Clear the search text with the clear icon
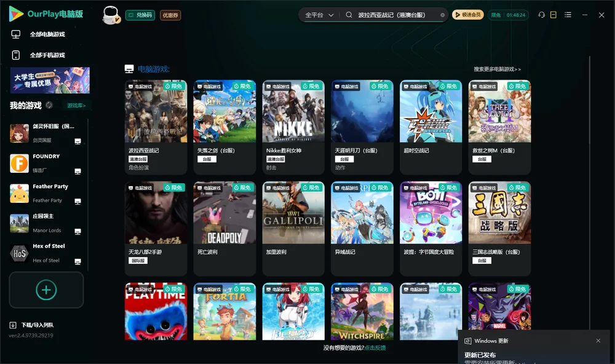 point(442,15)
